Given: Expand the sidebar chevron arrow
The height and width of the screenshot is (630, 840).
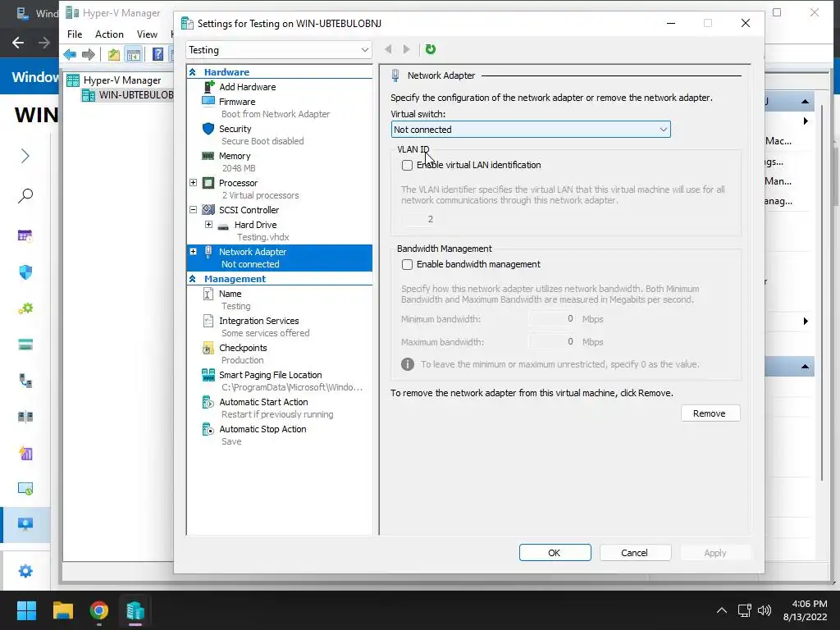Looking at the screenshot, I should (x=25, y=156).
